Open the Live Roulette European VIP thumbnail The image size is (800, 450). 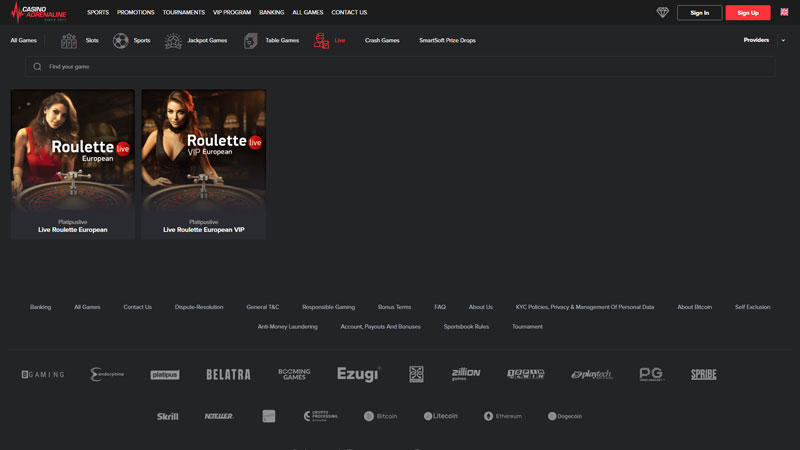[x=204, y=164]
